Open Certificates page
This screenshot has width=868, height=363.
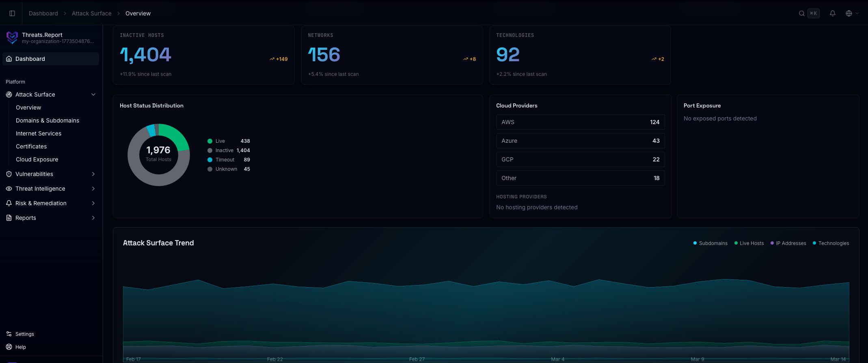[x=31, y=146]
